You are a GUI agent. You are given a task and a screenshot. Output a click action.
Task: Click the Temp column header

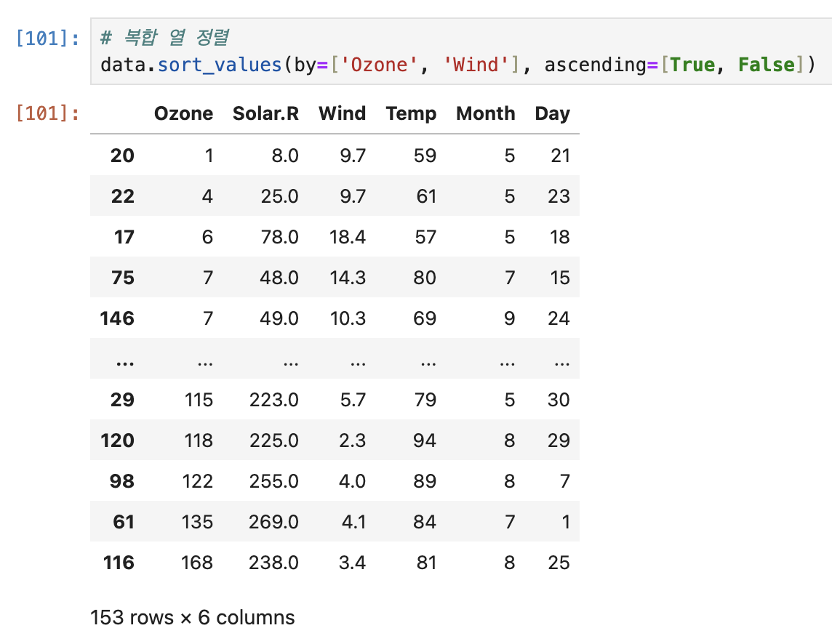click(411, 113)
